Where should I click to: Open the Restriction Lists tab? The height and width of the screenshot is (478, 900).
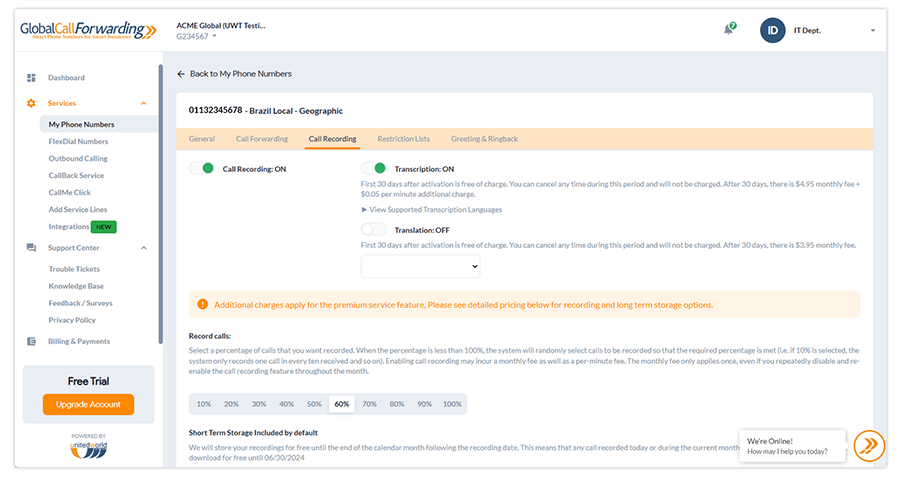pyautogui.click(x=404, y=139)
